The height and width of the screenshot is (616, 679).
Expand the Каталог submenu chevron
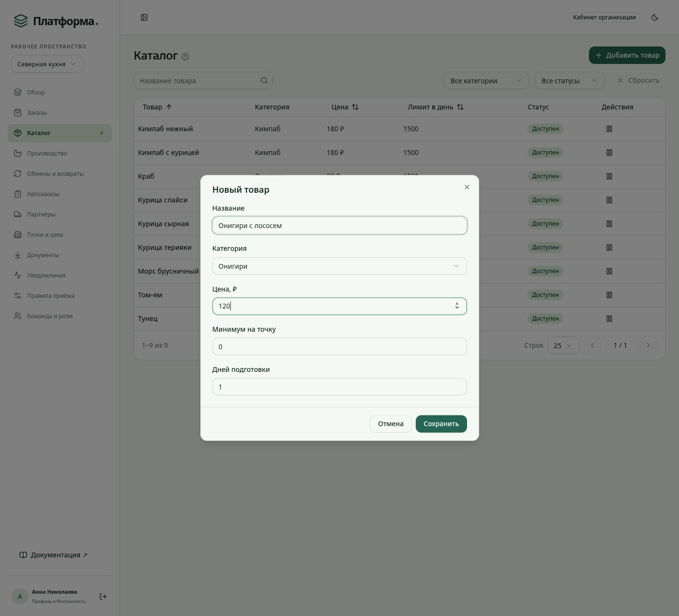[102, 133]
